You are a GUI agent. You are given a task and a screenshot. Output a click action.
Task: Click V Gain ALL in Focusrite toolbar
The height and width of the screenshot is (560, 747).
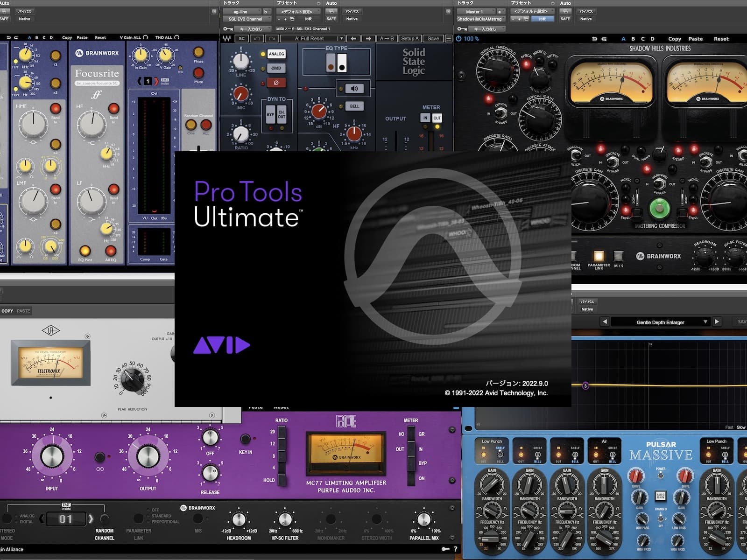point(134,37)
